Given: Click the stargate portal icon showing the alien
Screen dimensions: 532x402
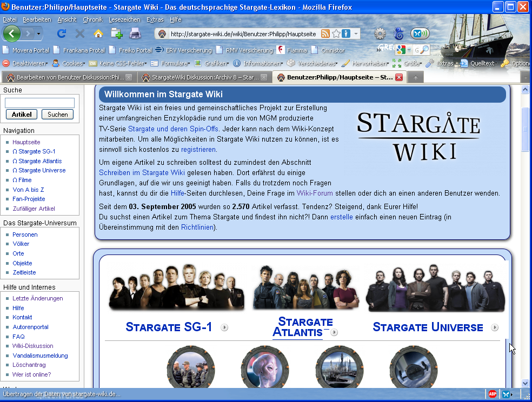Looking at the screenshot, I should click(x=264, y=366).
